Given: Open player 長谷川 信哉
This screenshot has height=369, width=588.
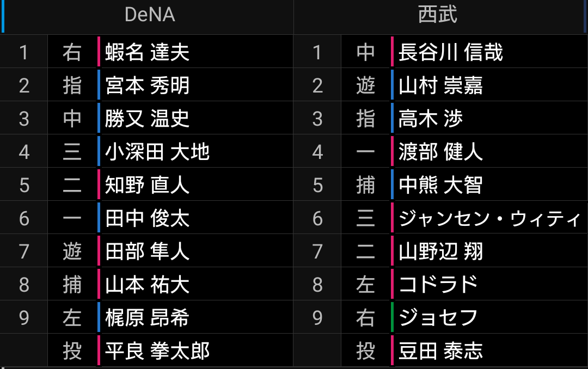Looking at the screenshot, I should [450, 52].
